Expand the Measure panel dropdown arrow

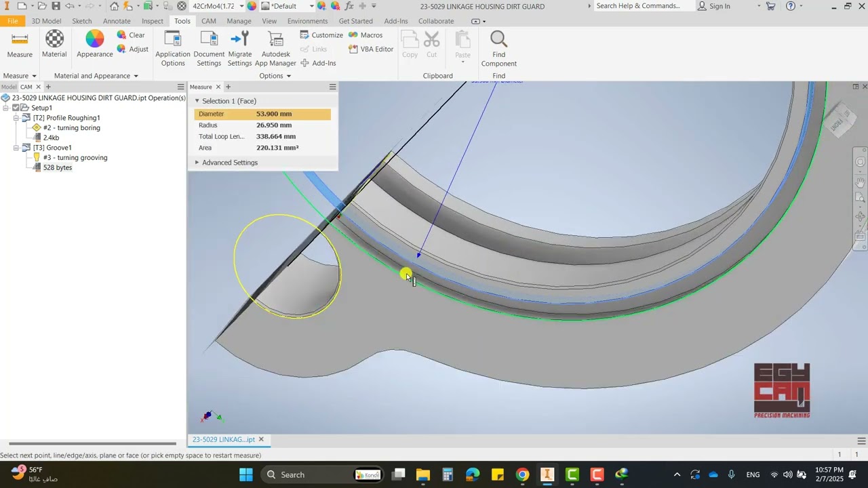click(x=34, y=76)
